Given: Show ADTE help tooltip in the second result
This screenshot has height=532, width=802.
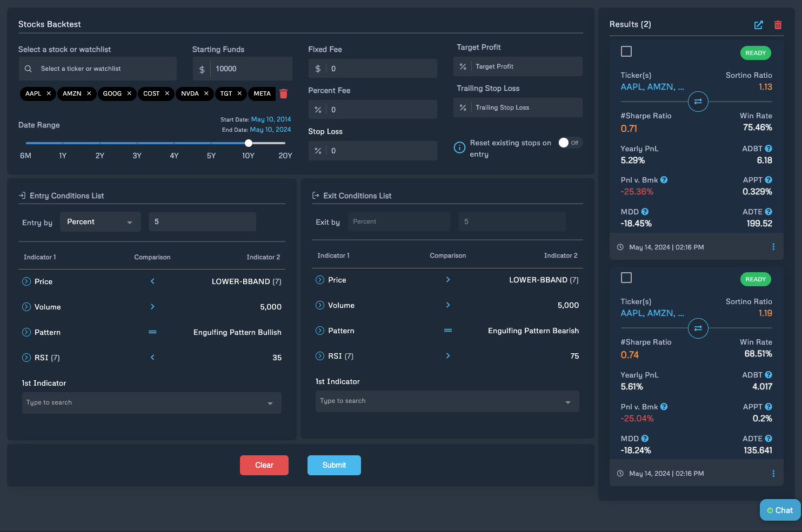Looking at the screenshot, I should click(x=768, y=439).
